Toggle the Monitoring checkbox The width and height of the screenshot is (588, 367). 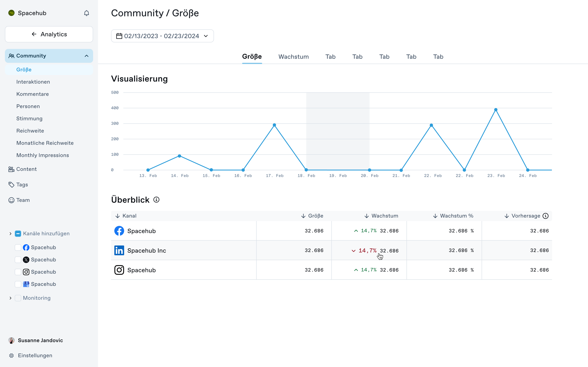coord(18,298)
